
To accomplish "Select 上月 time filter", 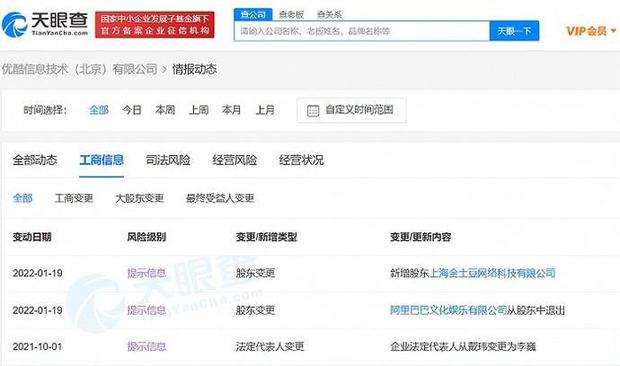I will [265, 110].
